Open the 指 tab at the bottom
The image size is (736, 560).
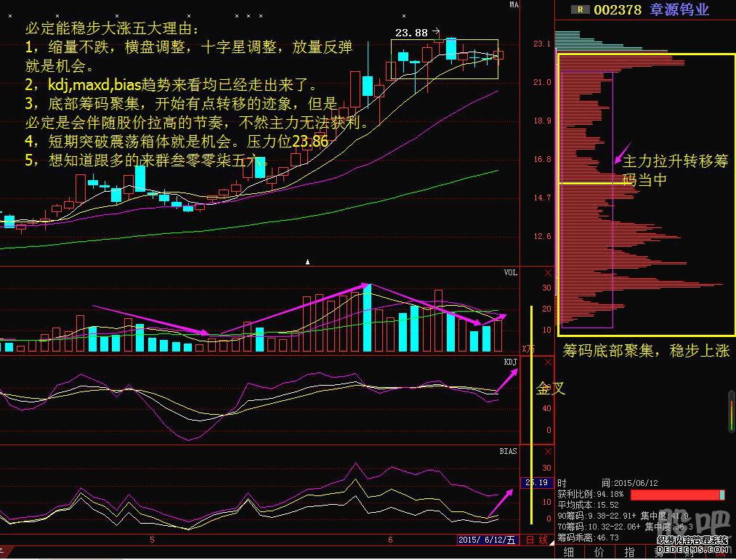629,553
